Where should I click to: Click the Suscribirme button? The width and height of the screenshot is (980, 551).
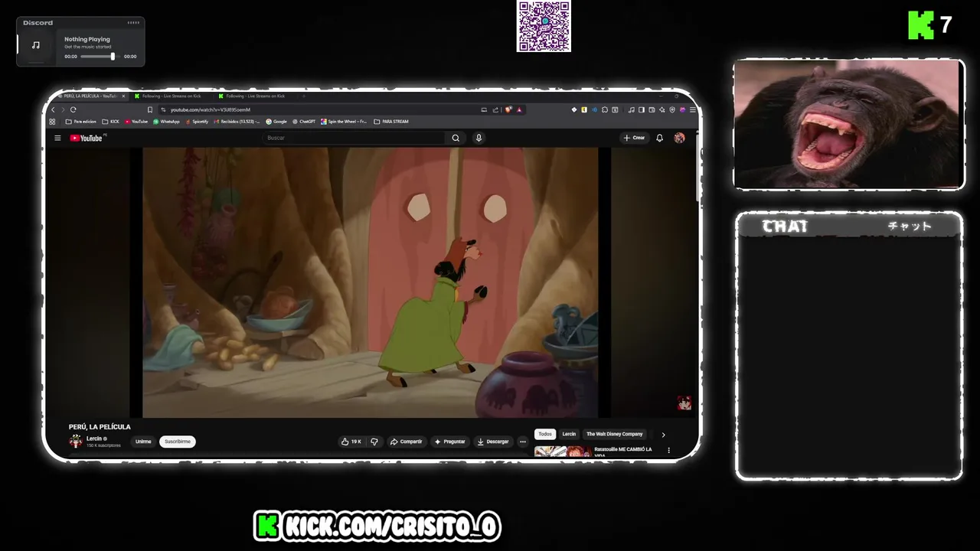tap(178, 442)
